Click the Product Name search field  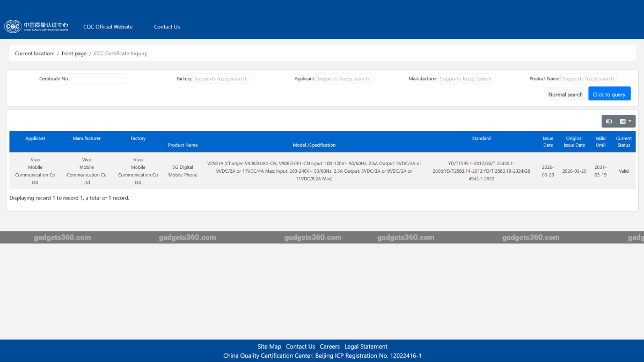tap(589, 78)
